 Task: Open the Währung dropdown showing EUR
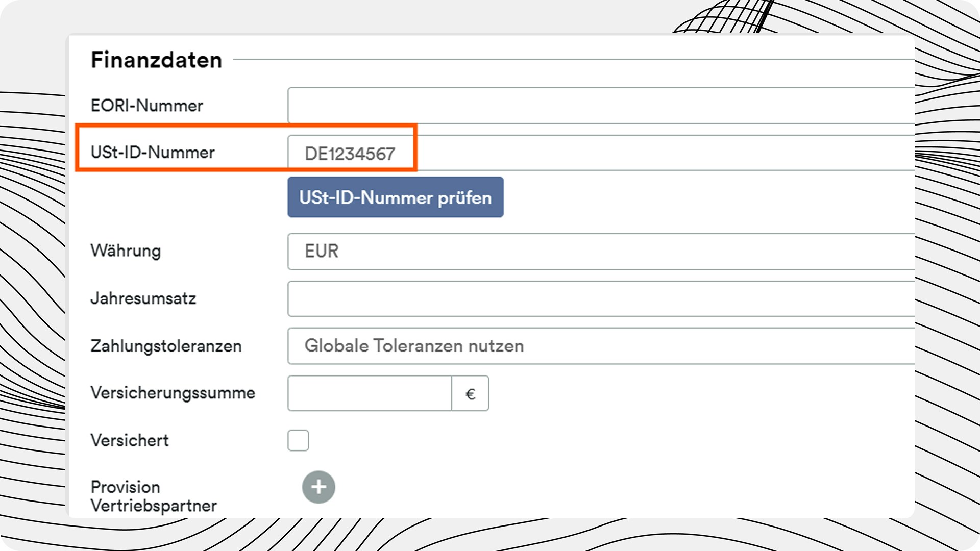coord(601,251)
